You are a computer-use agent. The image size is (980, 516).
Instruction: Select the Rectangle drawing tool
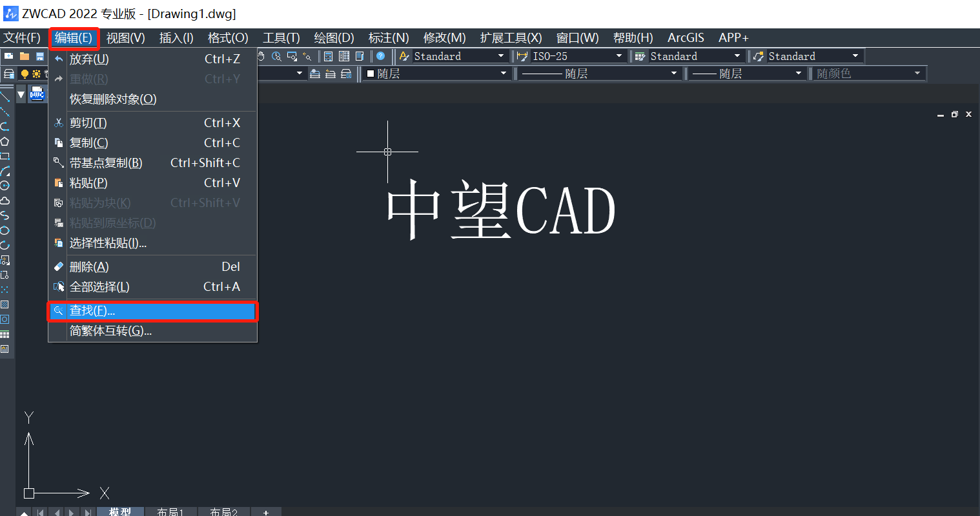pos(5,156)
